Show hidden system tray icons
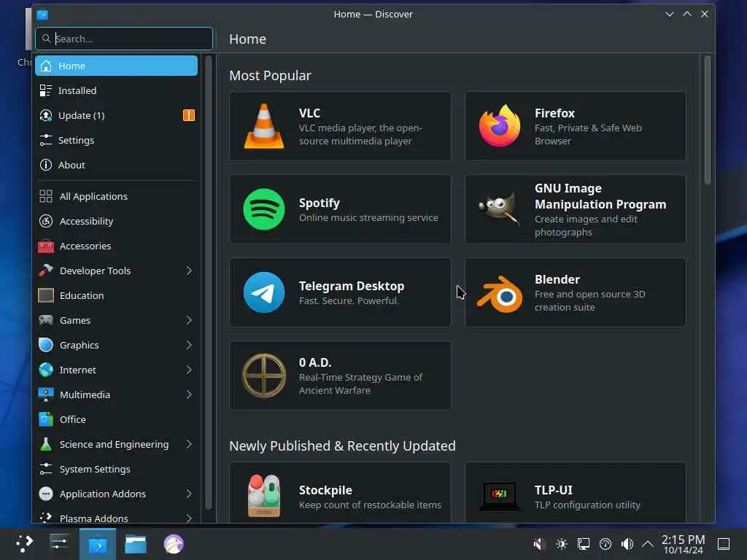The height and width of the screenshot is (560, 747). 648,544
